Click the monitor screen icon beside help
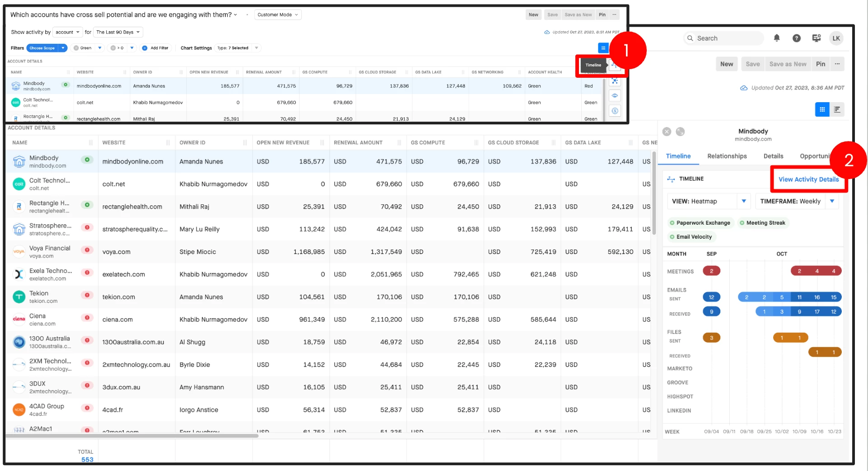868x471 pixels. 817,38
